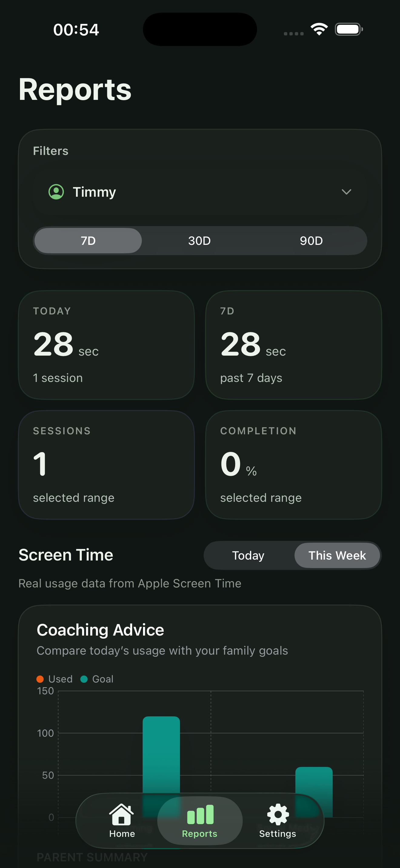Select the 90D filter option
Screen dimensions: 400x868
pyautogui.click(x=311, y=241)
